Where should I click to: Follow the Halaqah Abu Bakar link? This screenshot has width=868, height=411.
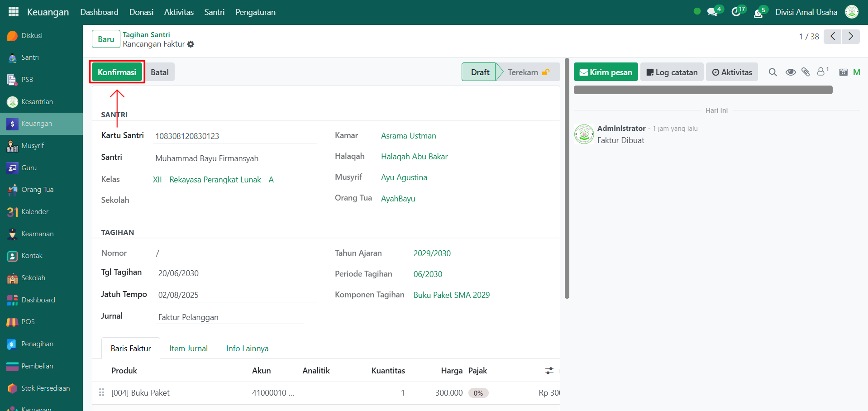414,157
